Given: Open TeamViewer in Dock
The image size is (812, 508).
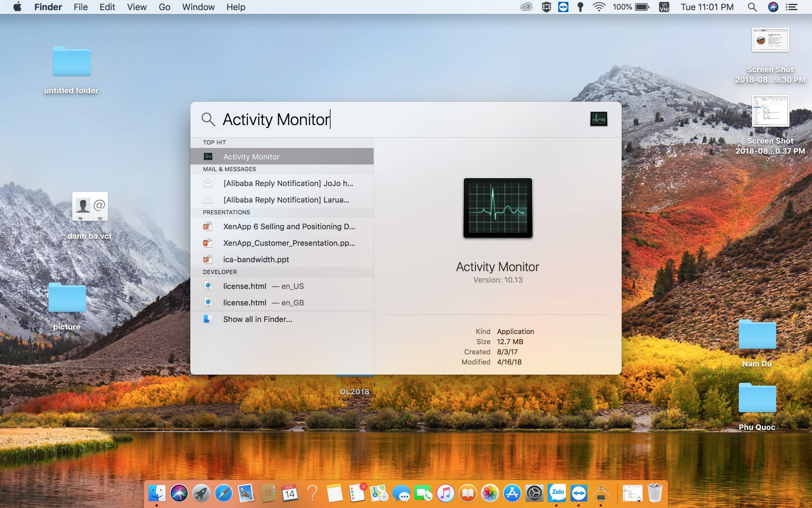Looking at the screenshot, I should pos(579,493).
